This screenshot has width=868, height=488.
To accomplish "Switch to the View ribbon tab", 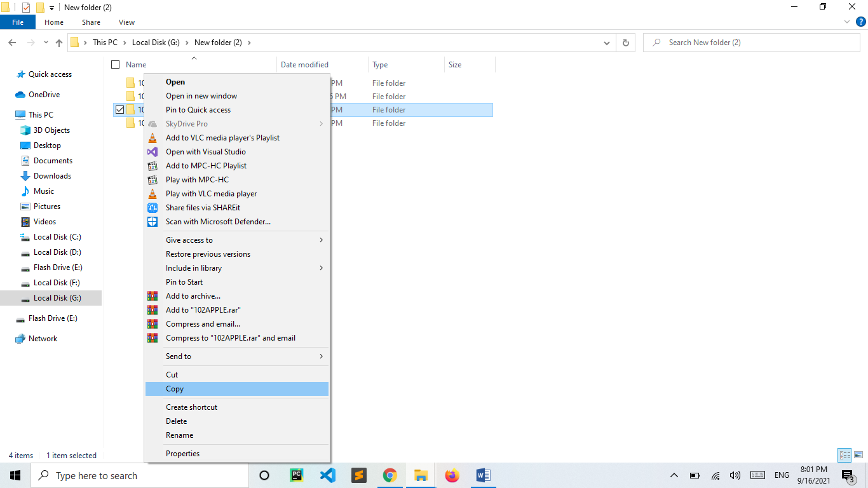I will pos(126,22).
